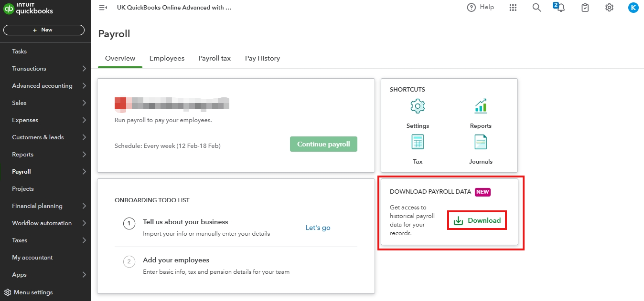Open the search magnifier
644x301 pixels.
(x=537, y=8)
